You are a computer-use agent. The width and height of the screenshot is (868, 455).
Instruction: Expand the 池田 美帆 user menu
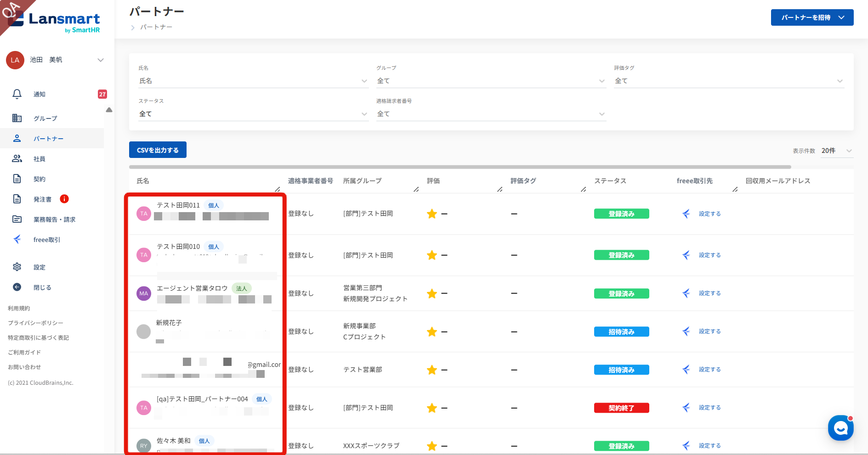coord(101,60)
